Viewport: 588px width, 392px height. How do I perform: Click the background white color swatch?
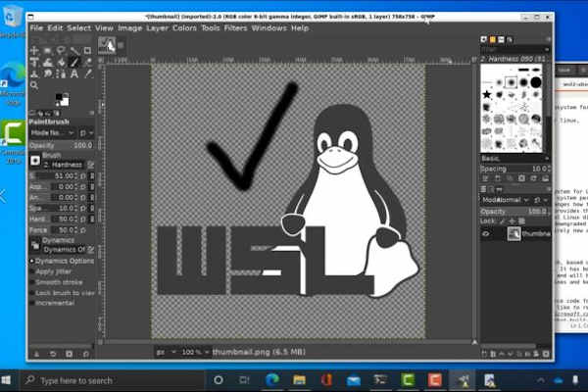click(66, 101)
